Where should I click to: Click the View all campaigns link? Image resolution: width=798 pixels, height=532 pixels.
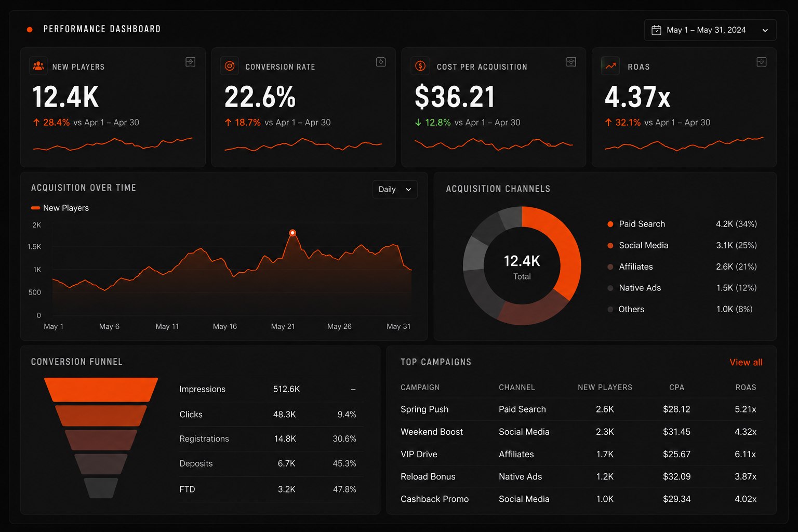(x=746, y=362)
